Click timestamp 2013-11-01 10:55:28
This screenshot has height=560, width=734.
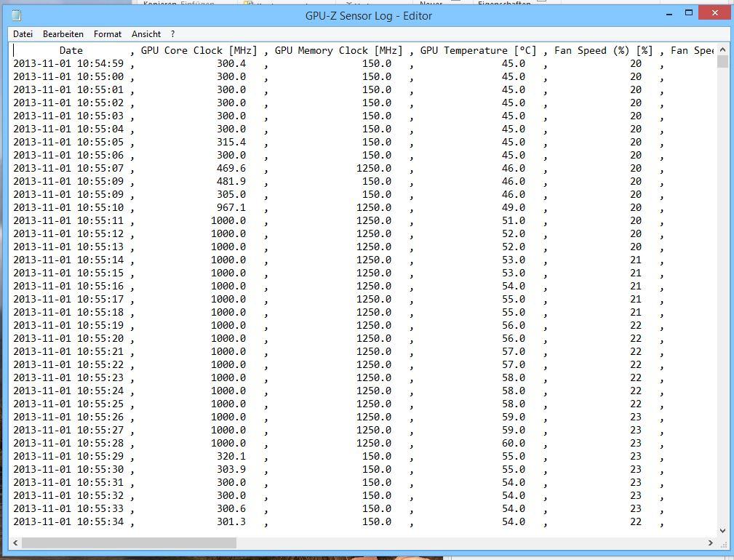tap(68, 443)
